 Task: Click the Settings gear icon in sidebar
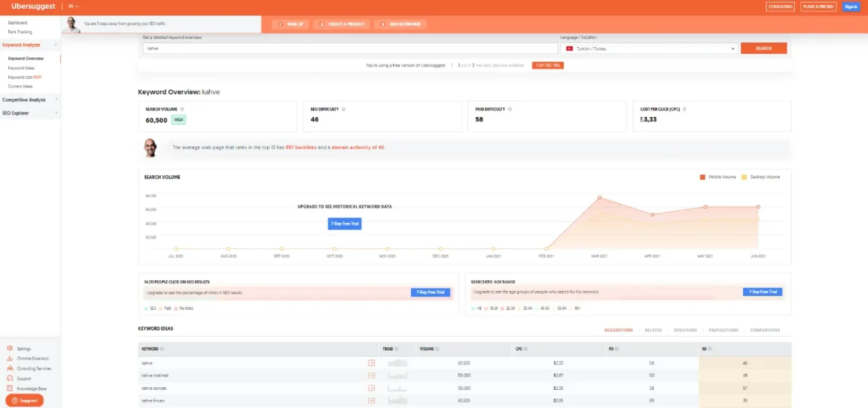point(10,349)
